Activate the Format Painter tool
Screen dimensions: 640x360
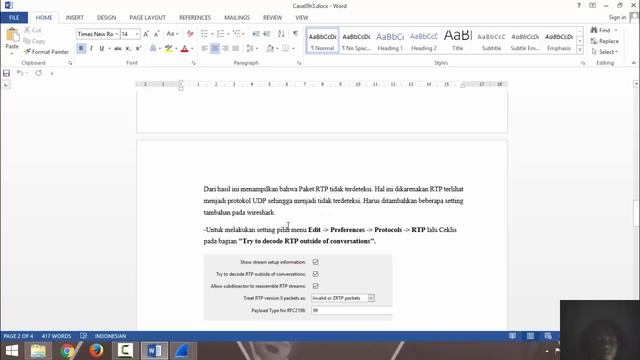[x=46, y=52]
